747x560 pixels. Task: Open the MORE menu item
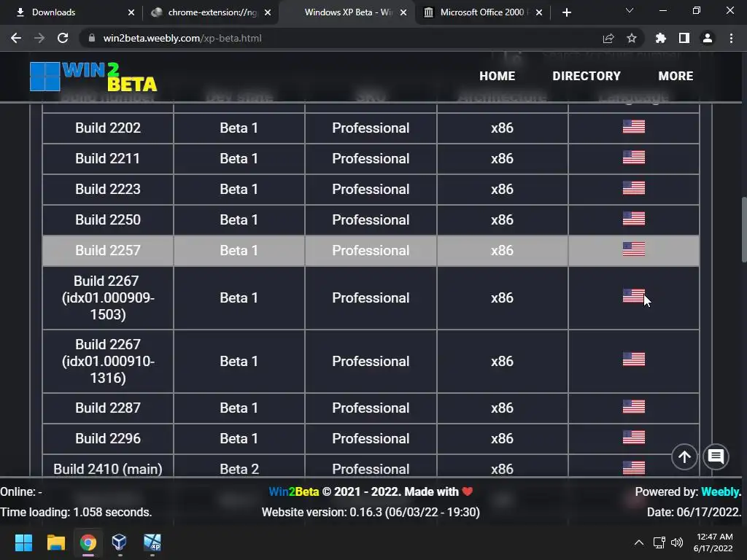[x=676, y=76]
